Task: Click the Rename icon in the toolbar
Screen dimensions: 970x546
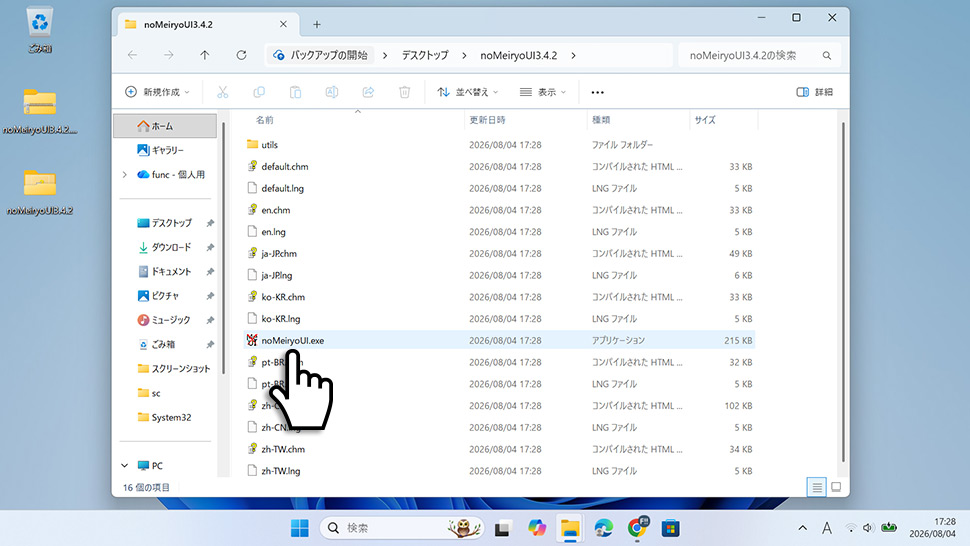Action: tap(332, 92)
